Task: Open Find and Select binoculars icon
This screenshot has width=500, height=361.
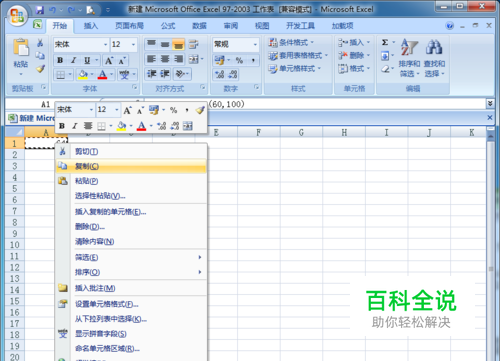Action: point(434,47)
